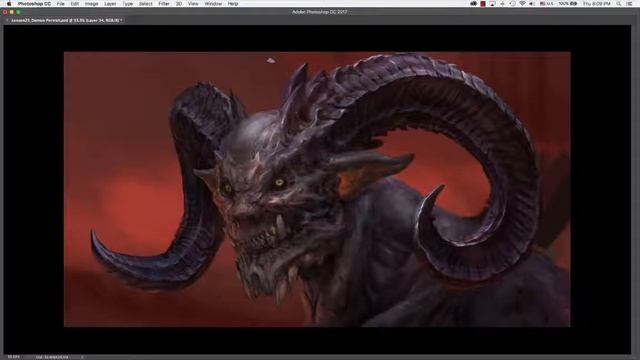The image size is (640, 360).
Task: Click the zoom percentage field in status bar
Action: tap(14, 357)
